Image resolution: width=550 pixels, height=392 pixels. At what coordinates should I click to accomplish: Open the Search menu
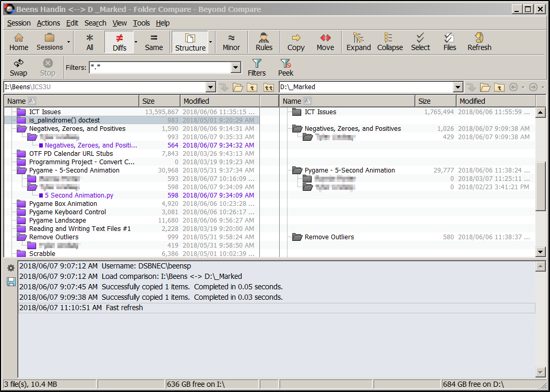(95, 23)
